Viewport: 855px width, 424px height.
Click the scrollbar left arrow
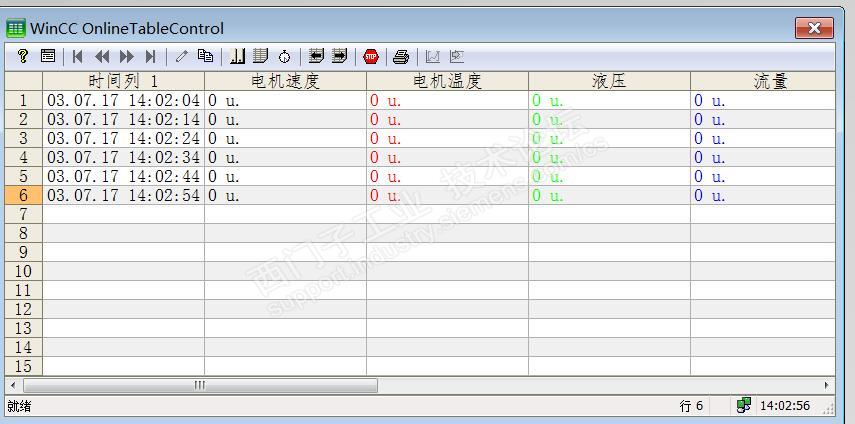click(x=13, y=385)
